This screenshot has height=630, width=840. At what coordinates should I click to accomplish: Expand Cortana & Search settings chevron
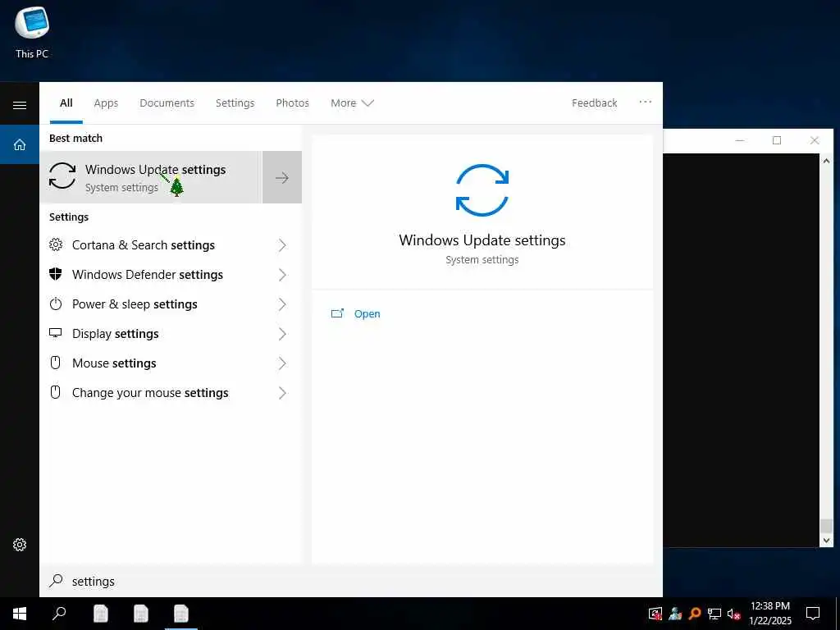click(x=282, y=244)
